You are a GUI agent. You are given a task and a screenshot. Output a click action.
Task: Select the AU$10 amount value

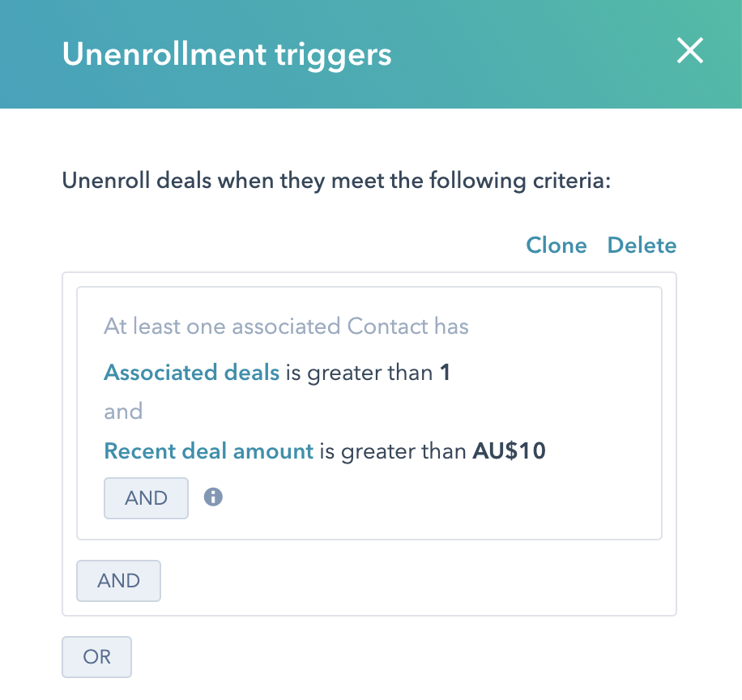(509, 450)
